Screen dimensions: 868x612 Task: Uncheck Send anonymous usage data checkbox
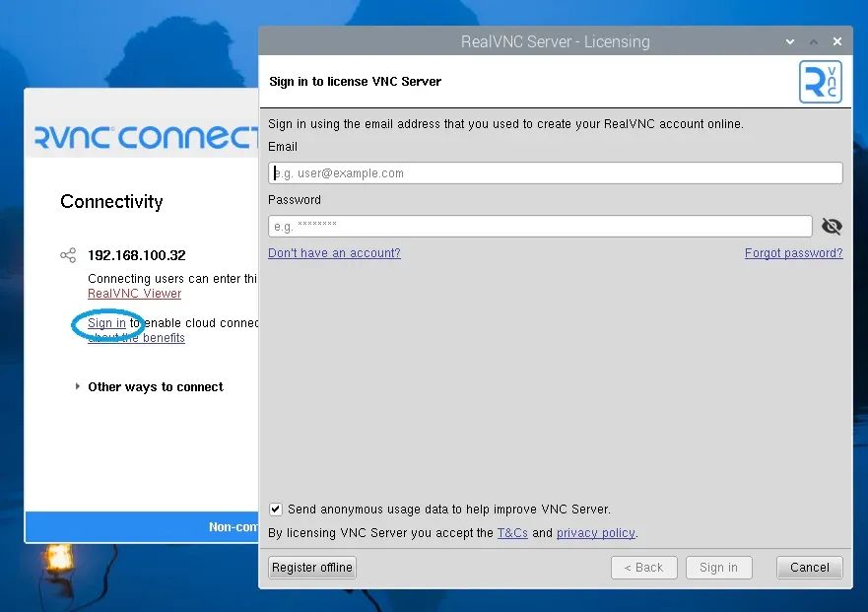[275, 509]
